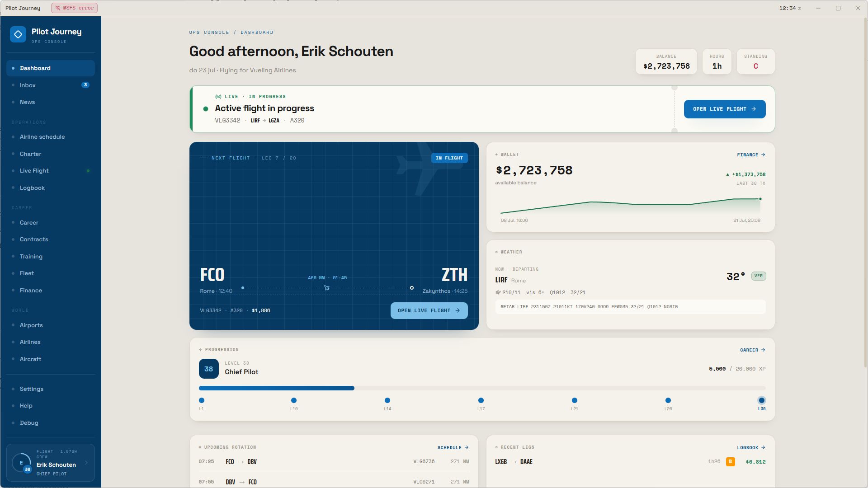The image size is (868, 488).
Task: Click the Pilot Journey diamond logo icon
Action: point(18,34)
